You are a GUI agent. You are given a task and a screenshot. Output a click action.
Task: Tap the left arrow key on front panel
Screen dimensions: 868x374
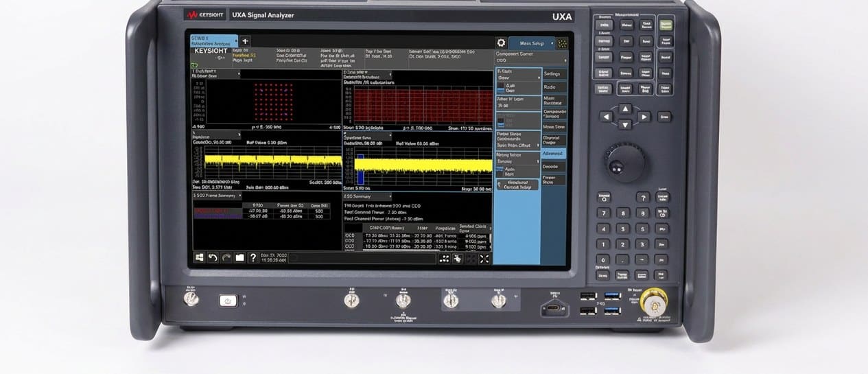607,117
